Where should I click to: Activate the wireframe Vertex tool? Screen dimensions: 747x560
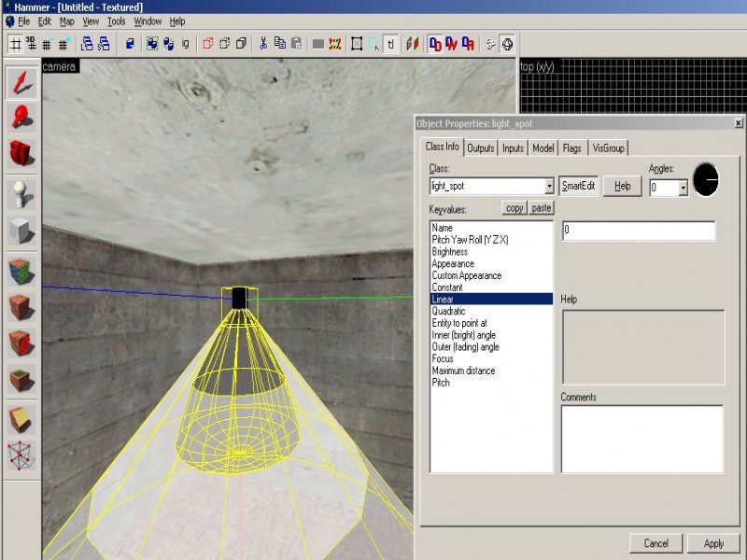point(22,456)
